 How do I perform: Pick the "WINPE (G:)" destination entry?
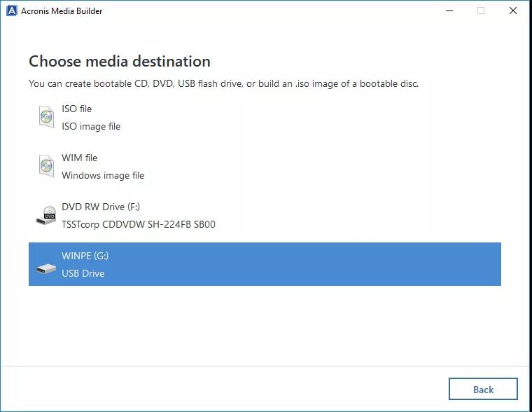pos(85,256)
